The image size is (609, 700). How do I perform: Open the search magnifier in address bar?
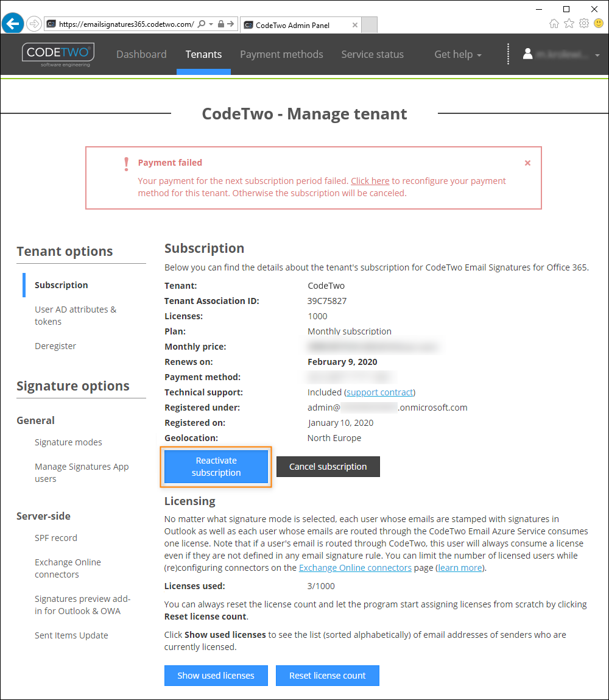click(202, 24)
